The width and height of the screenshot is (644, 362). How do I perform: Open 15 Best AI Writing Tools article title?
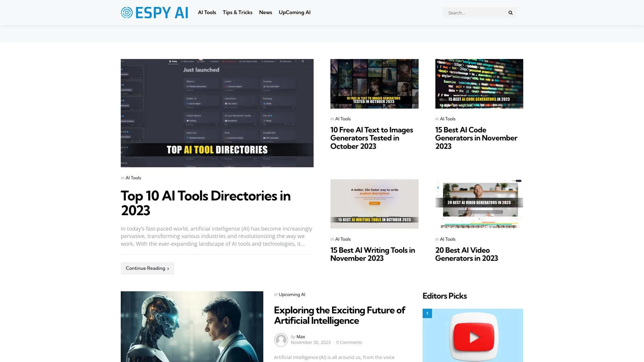[373, 254]
